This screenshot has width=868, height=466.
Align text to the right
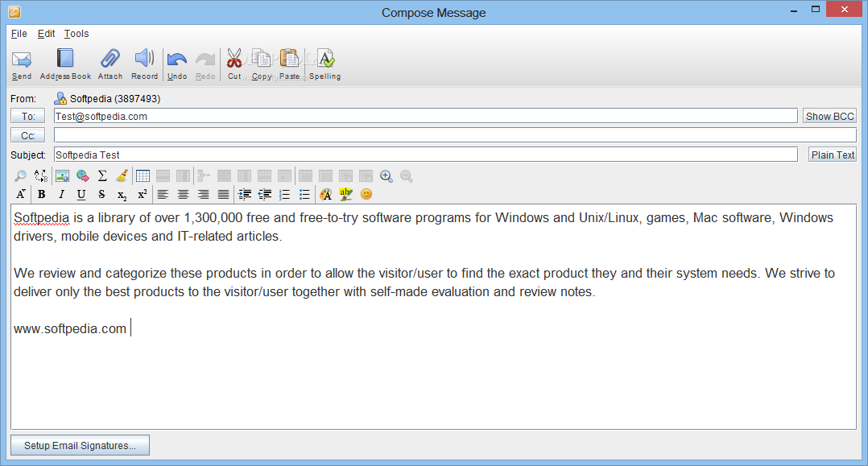(x=203, y=194)
